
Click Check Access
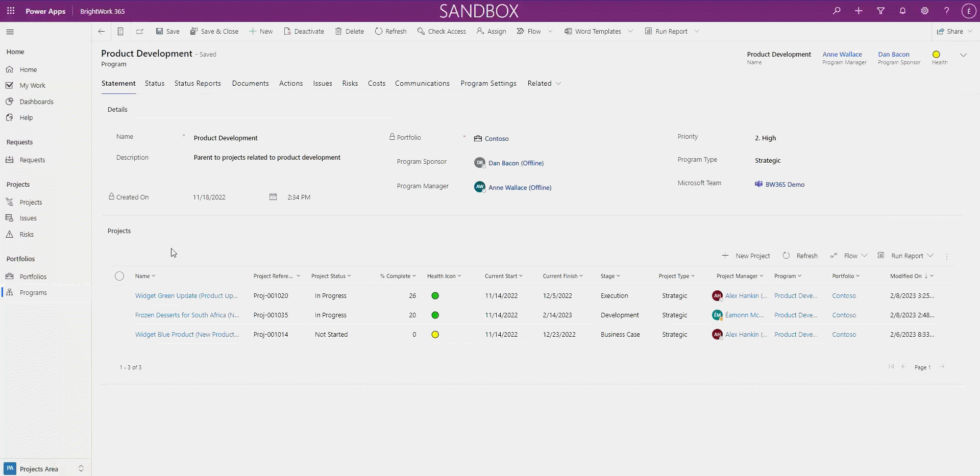click(442, 31)
